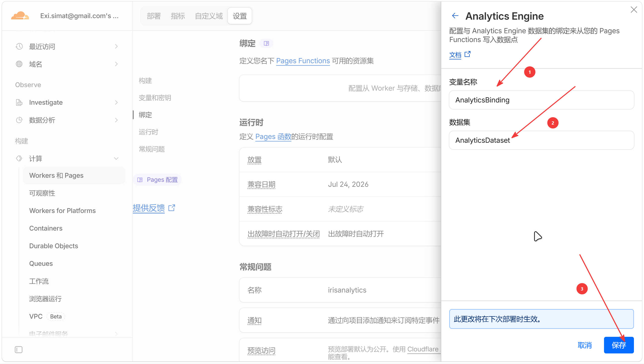The width and height of the screenshot is (644, 364).
Task: Click the 兼容性标志 row label
Action: (x=265, y=209)
